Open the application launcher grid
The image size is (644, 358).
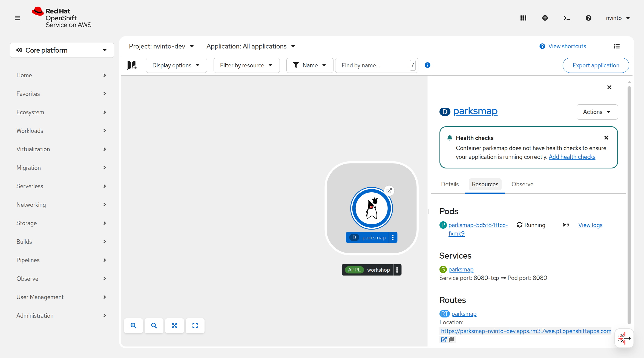click(523, 18)
